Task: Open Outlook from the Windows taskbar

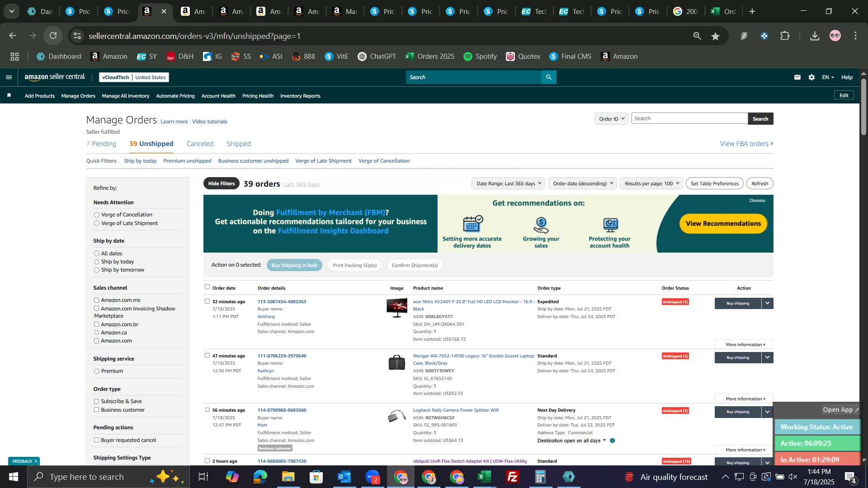Action: 344,477
